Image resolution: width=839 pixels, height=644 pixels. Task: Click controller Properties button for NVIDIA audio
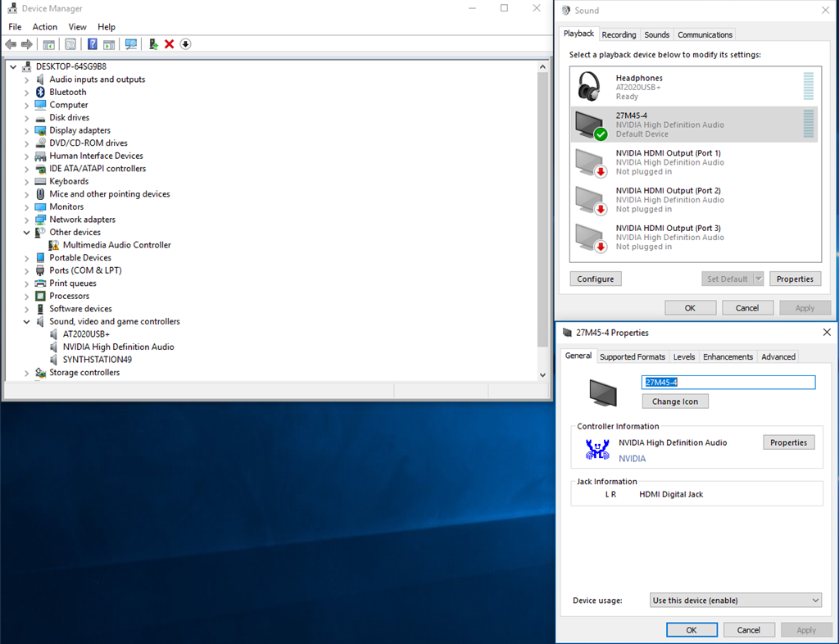click(789, 442)
